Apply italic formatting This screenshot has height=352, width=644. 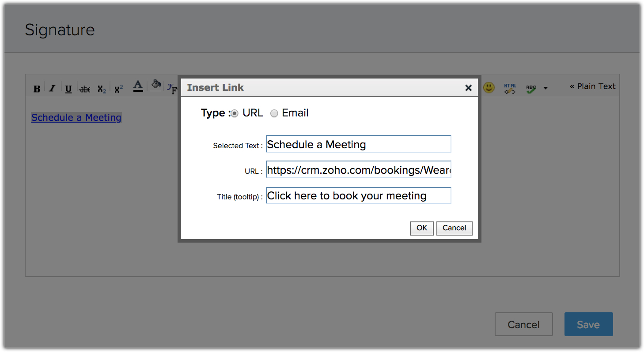click(52, 88)
